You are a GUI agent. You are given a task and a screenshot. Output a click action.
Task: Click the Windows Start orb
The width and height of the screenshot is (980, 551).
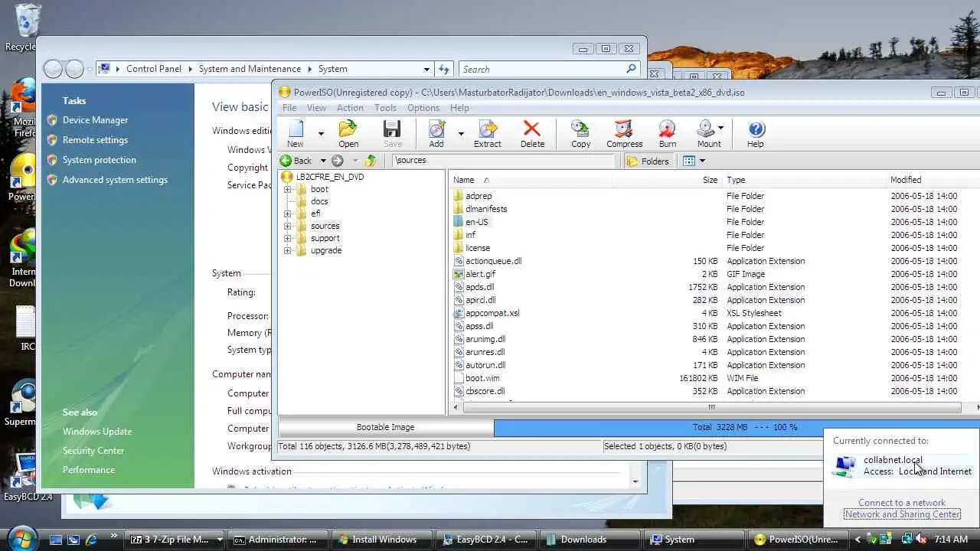tap(22, 539)
